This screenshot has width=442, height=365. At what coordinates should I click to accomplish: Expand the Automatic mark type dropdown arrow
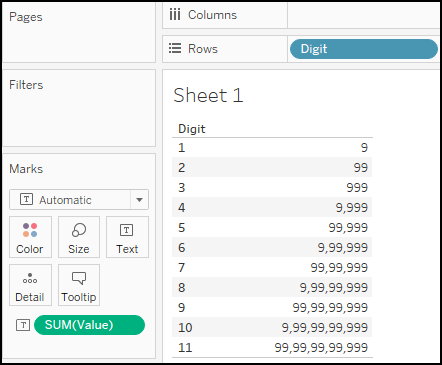[x=139, y=200]
